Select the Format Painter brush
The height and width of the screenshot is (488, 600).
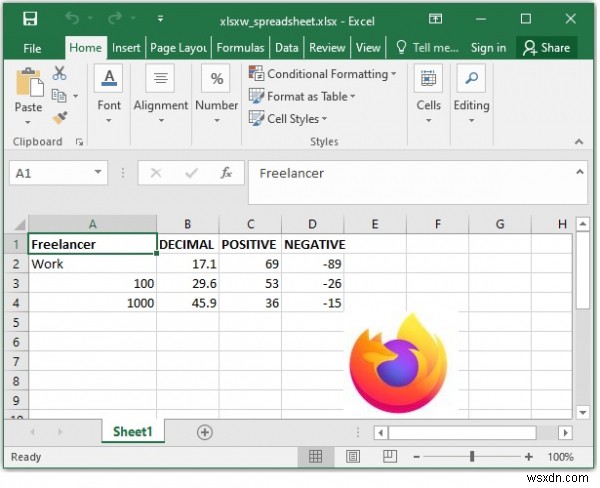[x=60, y=118]
